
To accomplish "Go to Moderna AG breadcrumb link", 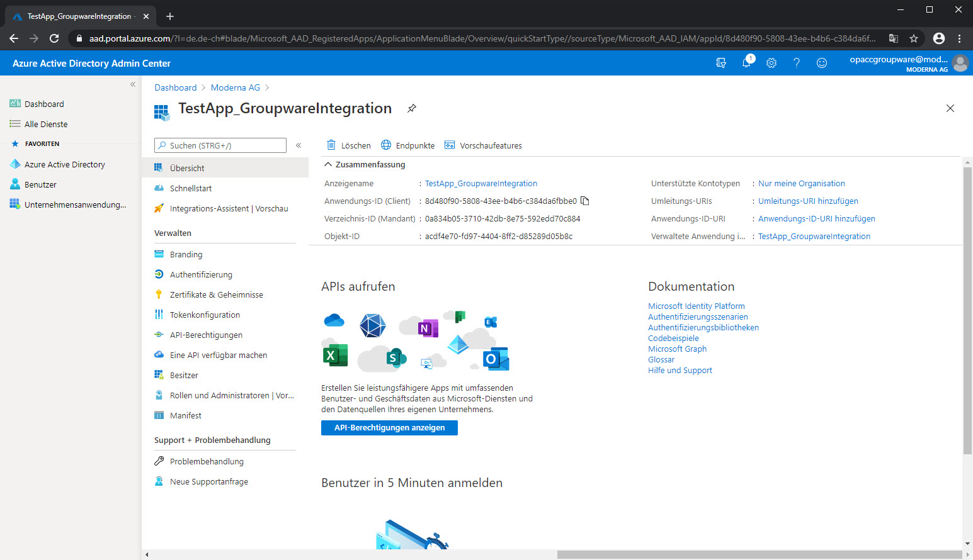I will tap(236, 87).
